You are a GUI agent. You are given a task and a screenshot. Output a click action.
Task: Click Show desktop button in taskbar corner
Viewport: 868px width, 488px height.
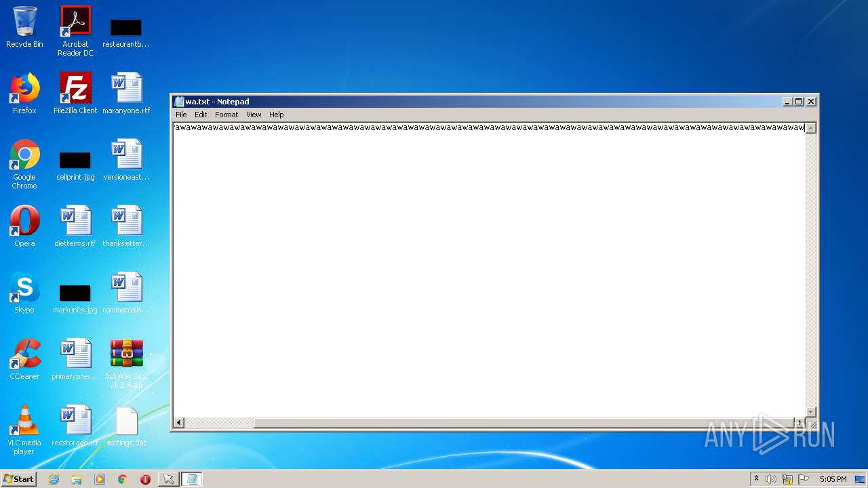861,479
